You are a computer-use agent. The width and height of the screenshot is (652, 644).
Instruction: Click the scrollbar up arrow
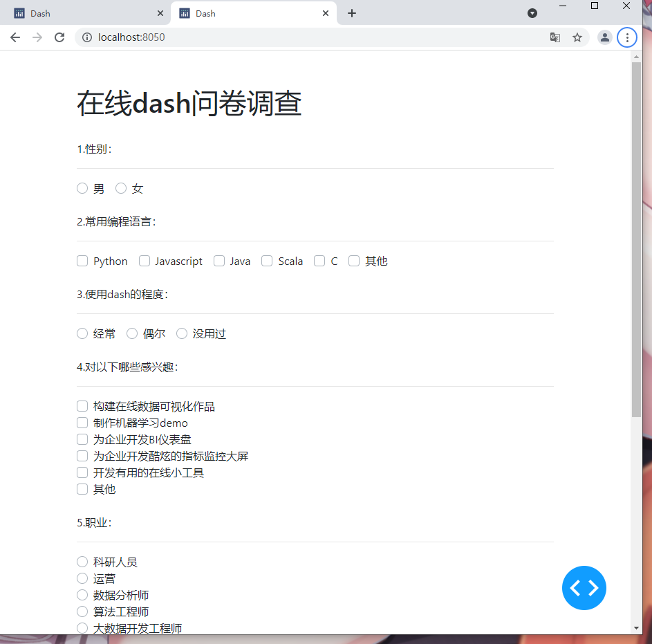point(636,57)
